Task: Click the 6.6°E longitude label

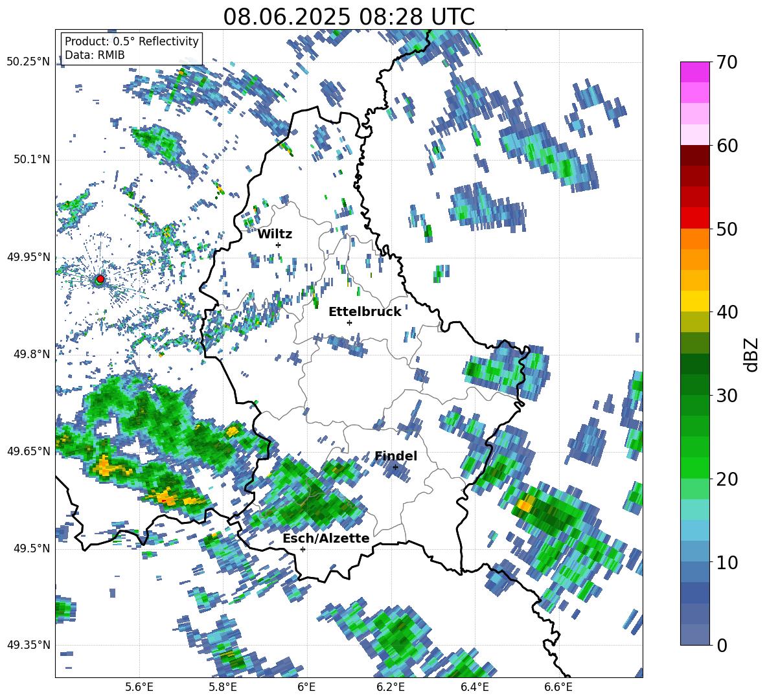Action: click(558, 687)
